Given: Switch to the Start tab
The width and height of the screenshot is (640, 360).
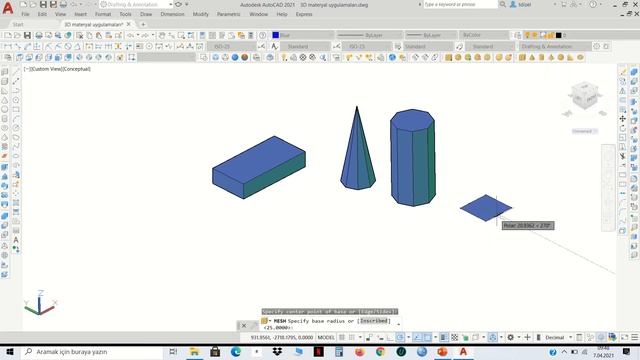Looking at the screenshot, I should click(18, 24).
